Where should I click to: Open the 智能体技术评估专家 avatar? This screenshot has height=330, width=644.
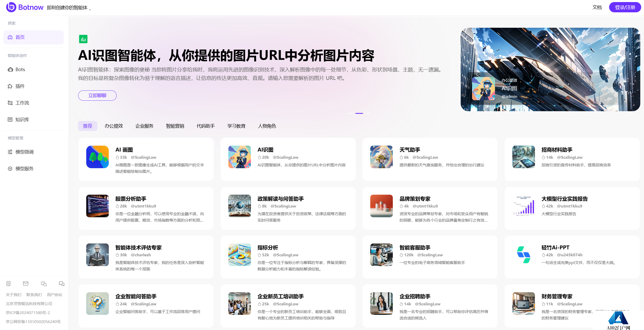(x=97, y=255)
